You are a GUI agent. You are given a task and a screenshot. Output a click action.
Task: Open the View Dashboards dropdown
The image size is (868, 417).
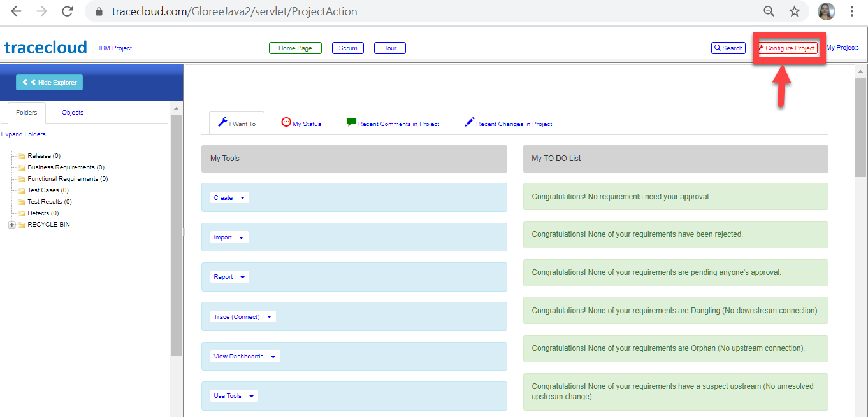coord(245,357)
